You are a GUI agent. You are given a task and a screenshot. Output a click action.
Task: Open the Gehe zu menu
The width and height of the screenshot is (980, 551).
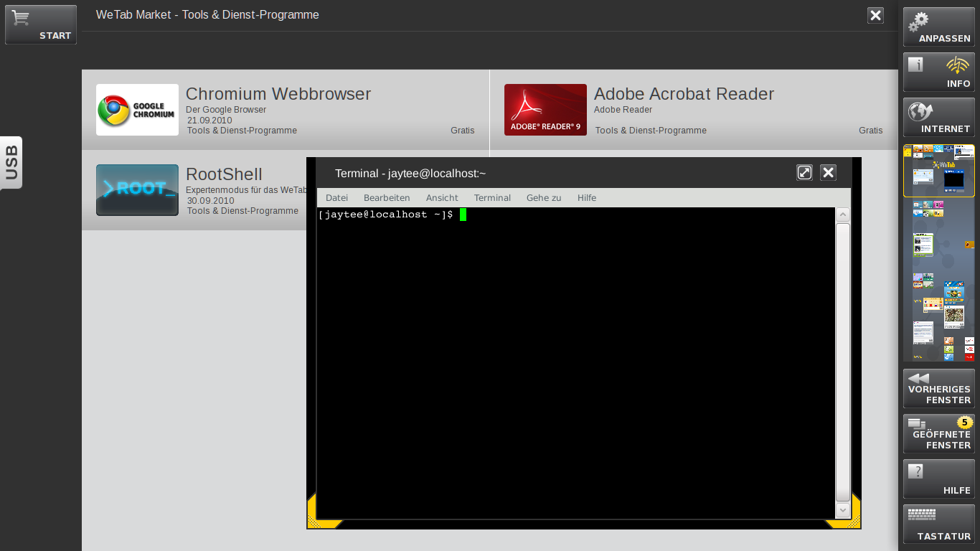point(544,198)
